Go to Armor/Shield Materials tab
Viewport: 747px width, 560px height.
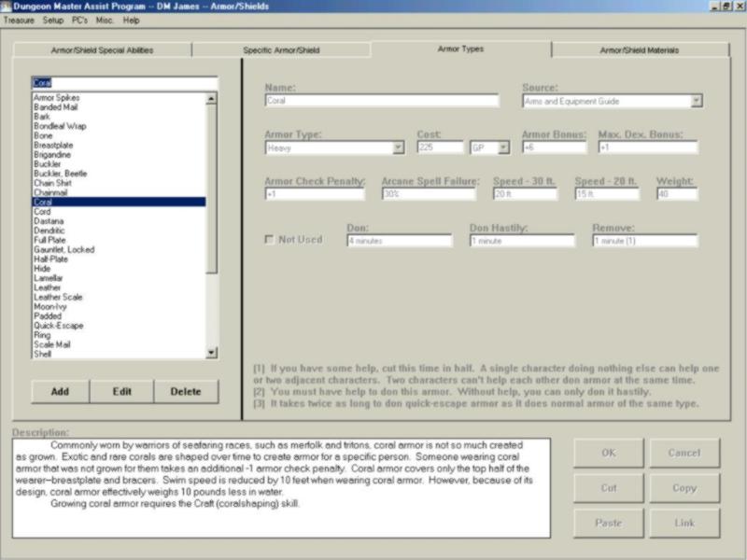coord(639,49)
